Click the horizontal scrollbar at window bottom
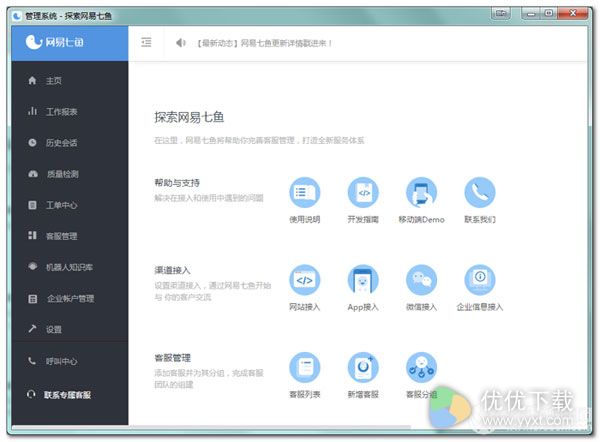Image resolution: width=600 pixels, height=442 pixels. pos(212,426)
